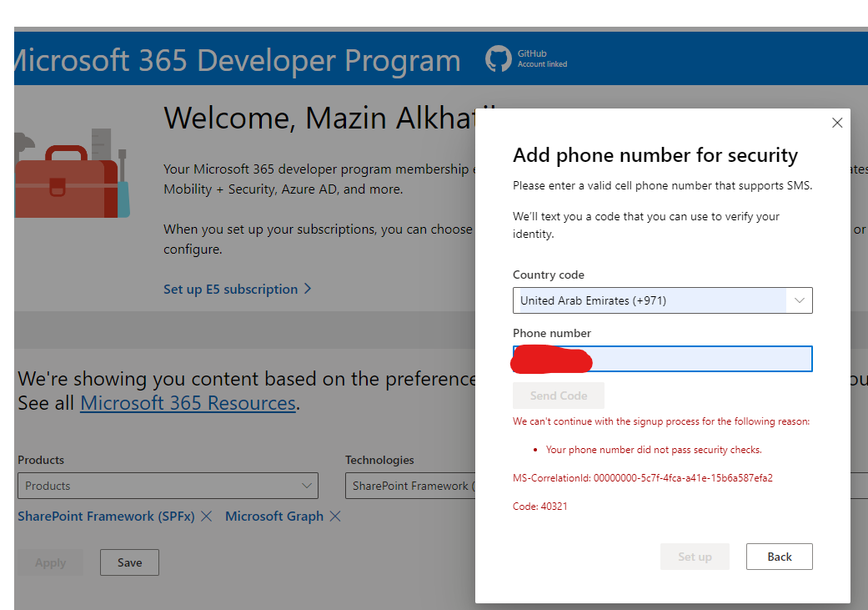Image resolution: width=868 pixels, height=610 pixels.
Task: Click the Apply button
Action: [50, 562]
